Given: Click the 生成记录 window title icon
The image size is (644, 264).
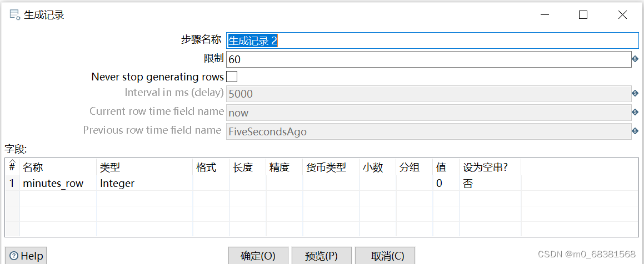Looking at the screenshot, I should pos(15,15).
